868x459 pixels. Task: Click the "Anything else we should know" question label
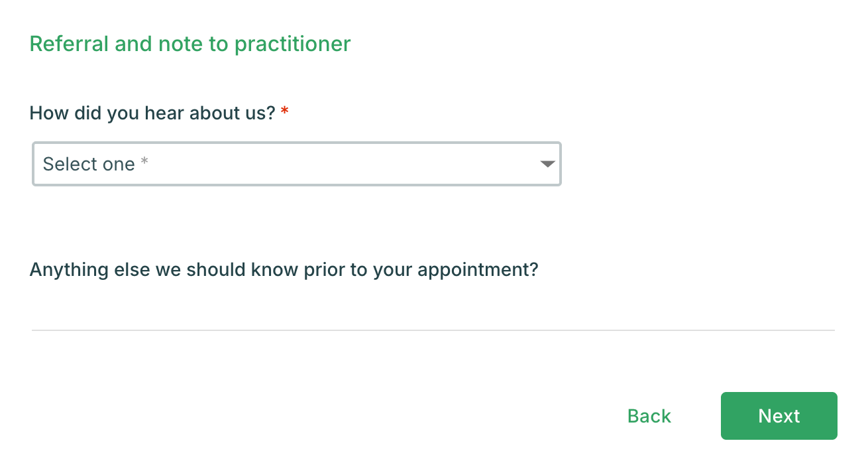(284, 270)
